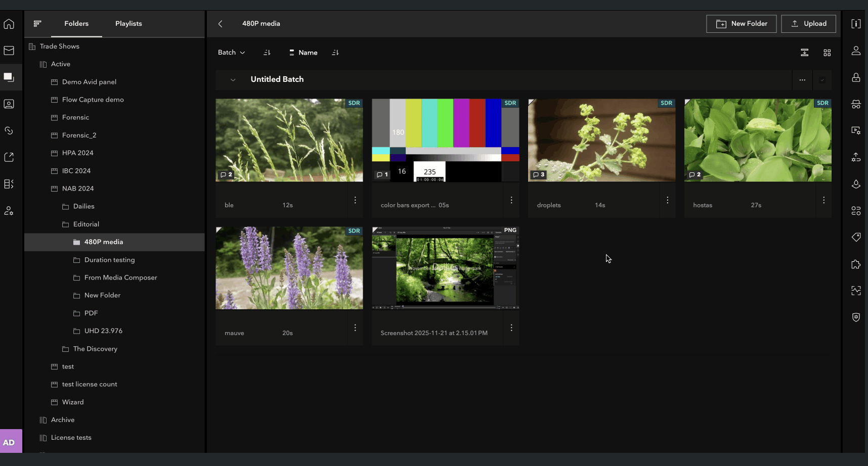The height and width of the screenshot is (466, 868).
Task: Open options menu for color bars export
Action: pos(511,200)
